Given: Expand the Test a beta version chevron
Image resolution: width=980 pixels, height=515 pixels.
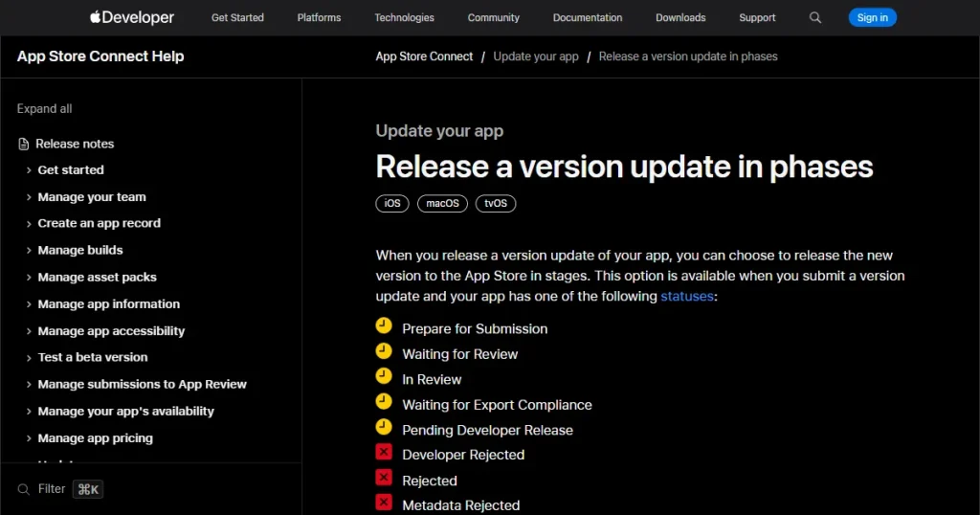Looking at the screenshot, I should pos(29,358).
